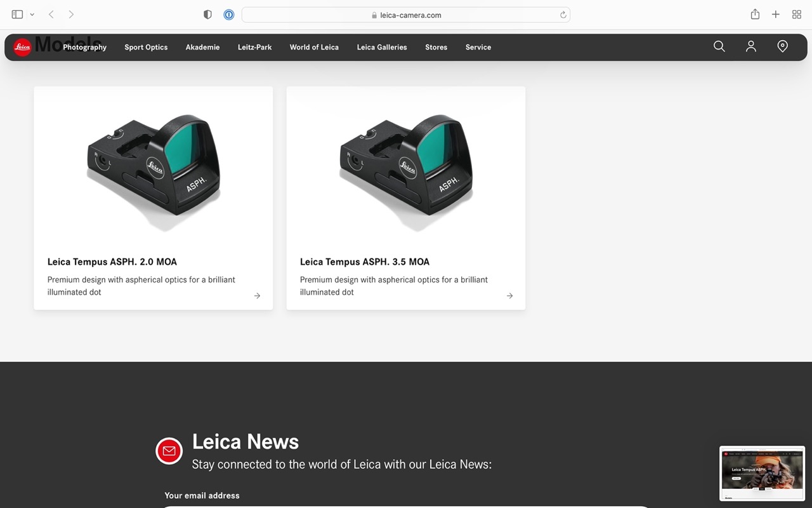Screen dimensions: 812x508
Task: Expand the sidebar options chevron
Action: (32, 15)
